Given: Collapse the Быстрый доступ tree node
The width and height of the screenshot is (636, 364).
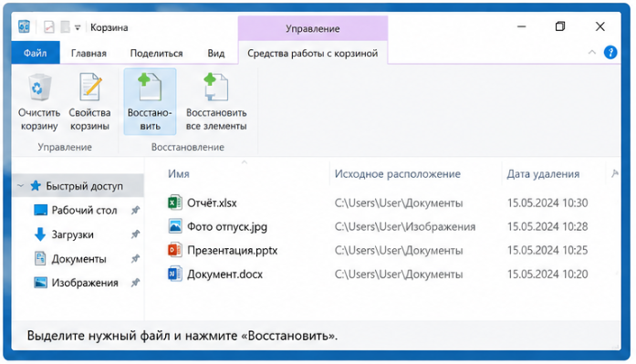Looking at the screenshot, I should coord(21,186).
